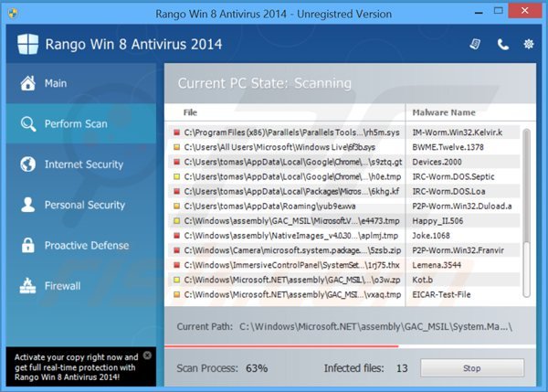Select Perform Scan in sidebar
The width and height of the screenshot is (548, 392).
(81, 123)
